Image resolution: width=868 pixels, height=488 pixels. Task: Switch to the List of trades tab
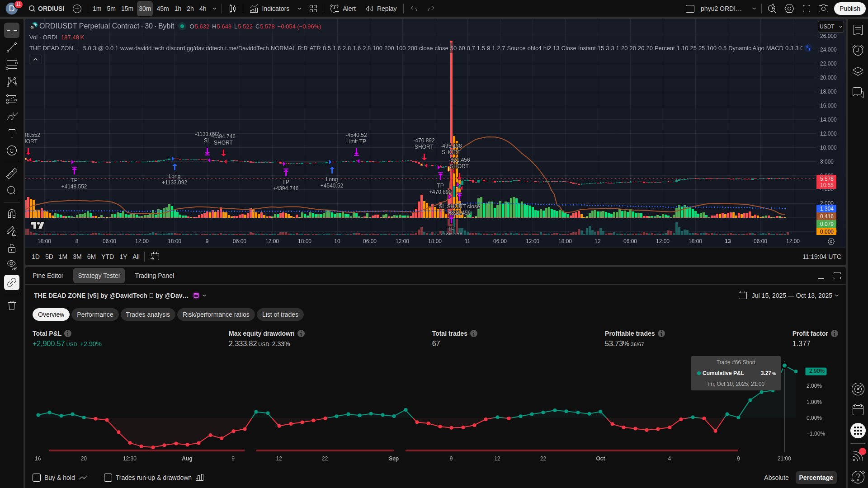click(x=280, y=314)
